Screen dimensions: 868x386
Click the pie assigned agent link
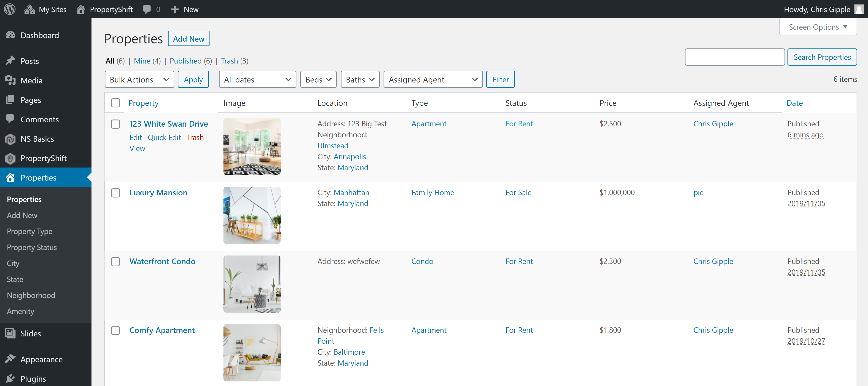pos(698,192)
